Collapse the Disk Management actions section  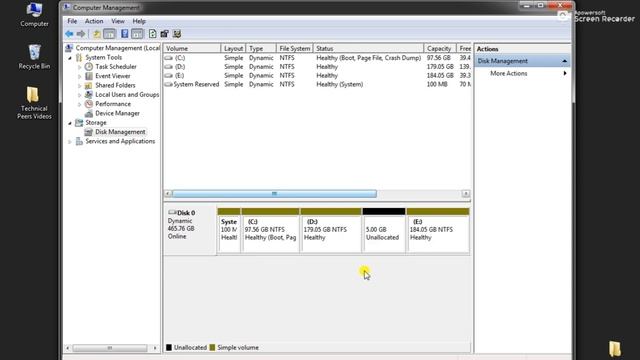tap(564, 61)
